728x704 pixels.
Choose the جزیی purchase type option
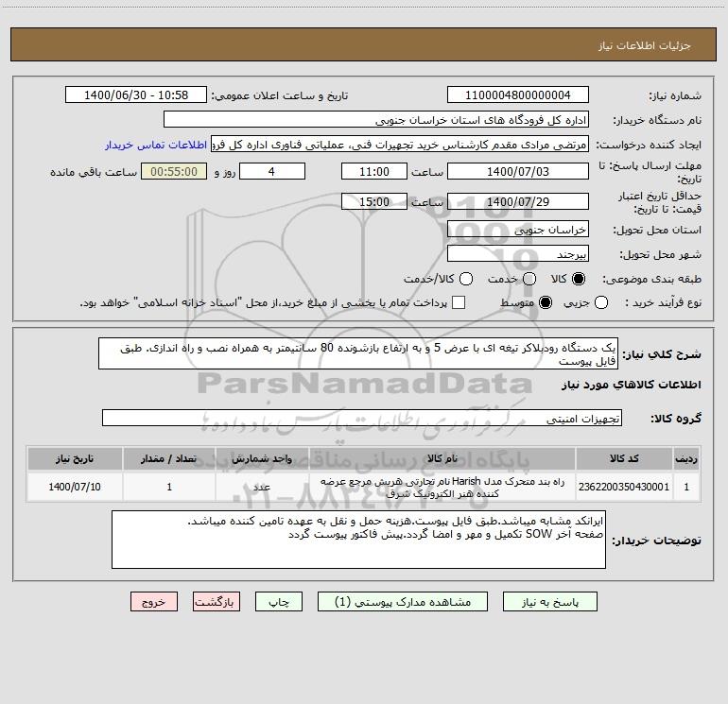[601, 302]
